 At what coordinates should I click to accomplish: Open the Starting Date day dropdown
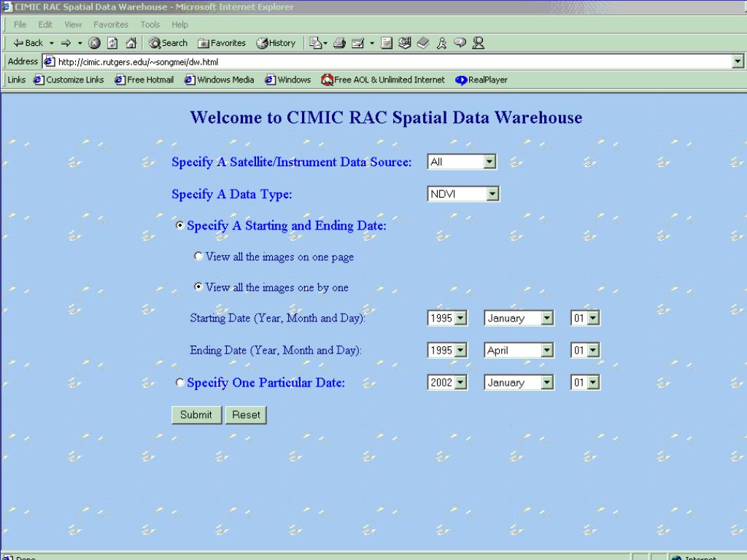click(x=585, y=318)
